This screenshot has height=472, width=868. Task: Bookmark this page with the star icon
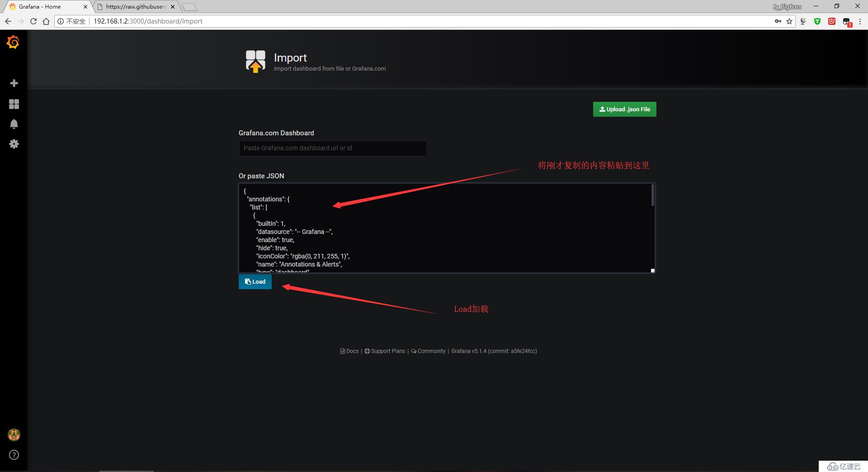[x=789, y=21]
